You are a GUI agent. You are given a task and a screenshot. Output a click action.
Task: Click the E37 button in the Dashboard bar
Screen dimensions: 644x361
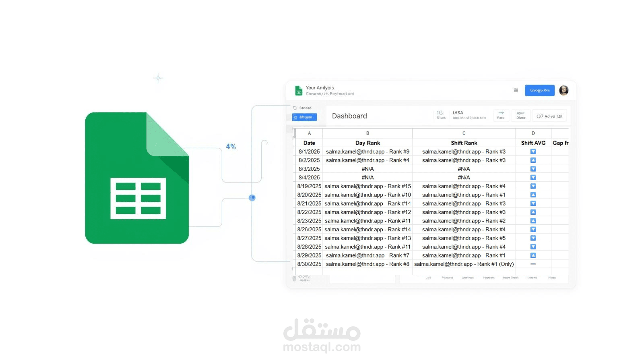pos(549,116)
